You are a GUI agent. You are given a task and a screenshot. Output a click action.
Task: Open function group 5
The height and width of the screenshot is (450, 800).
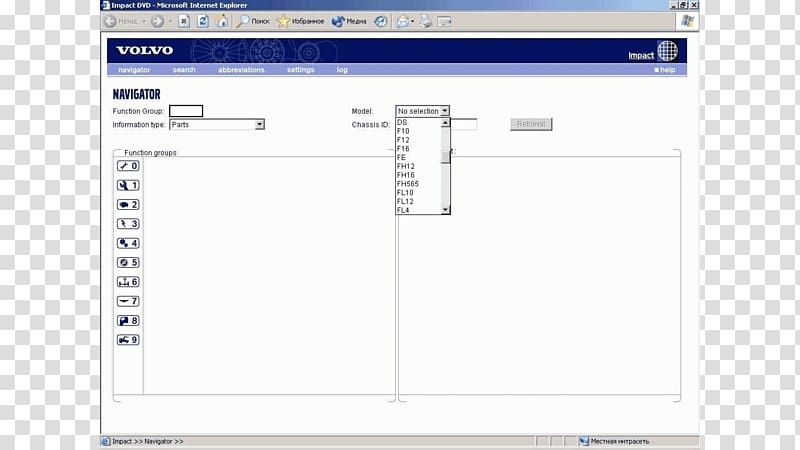(x=128, y=262)
